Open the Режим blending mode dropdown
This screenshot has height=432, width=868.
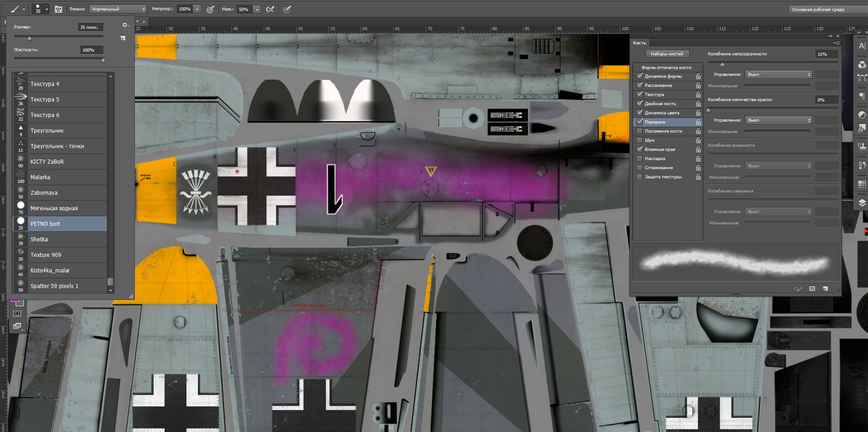click(117, 9)
